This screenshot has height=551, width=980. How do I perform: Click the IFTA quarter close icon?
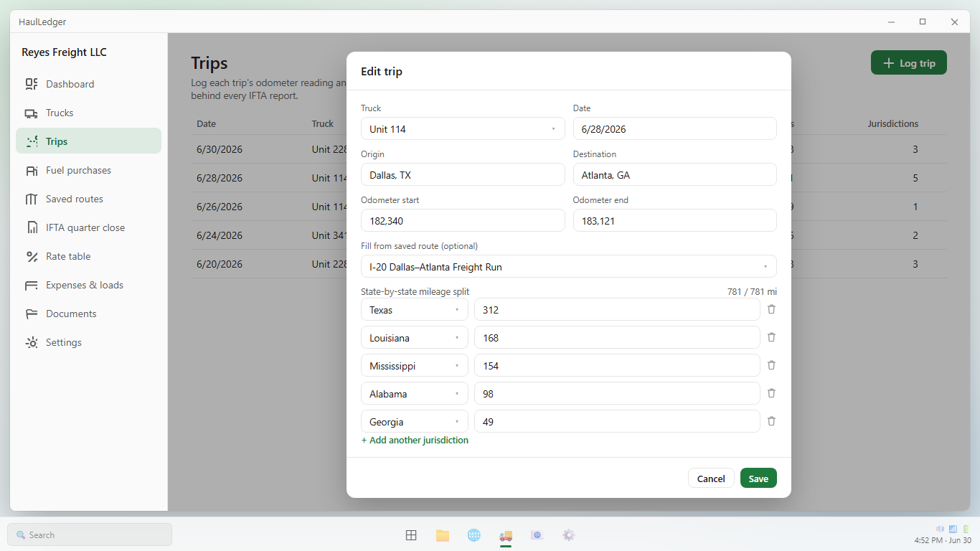click(32, 227)
